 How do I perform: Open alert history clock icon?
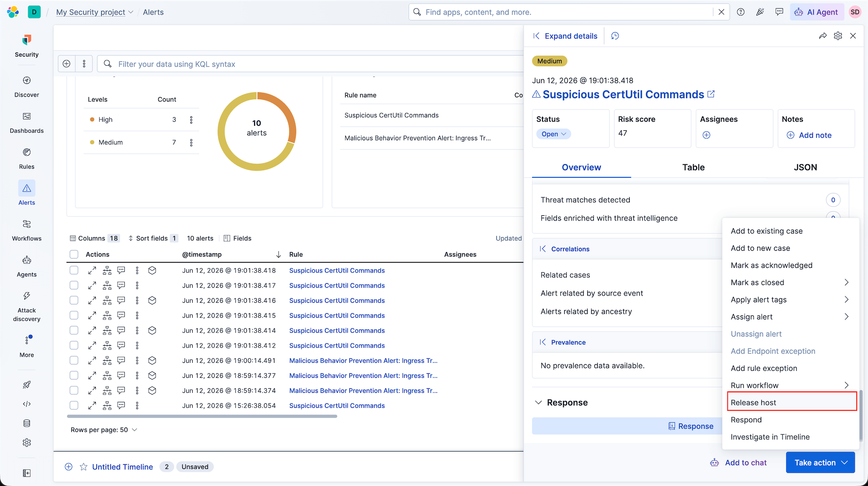(615, 36)
